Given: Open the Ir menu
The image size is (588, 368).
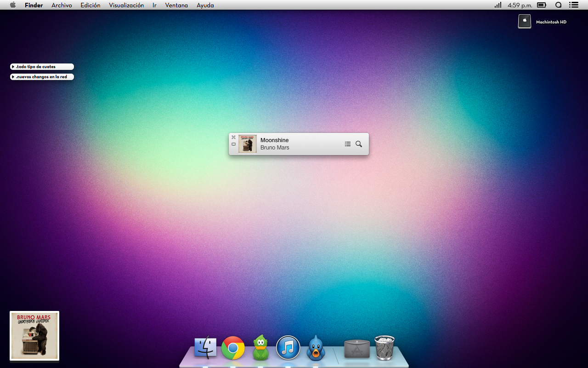Looking at the screenshot, I should pyautogui.click(x=155, y=5).
